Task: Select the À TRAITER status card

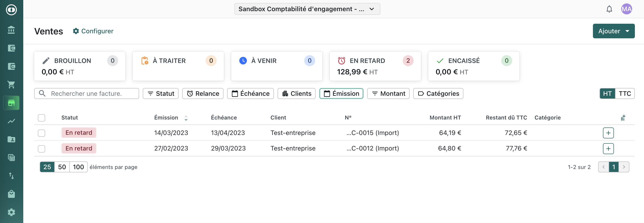Action: (178, 66)
